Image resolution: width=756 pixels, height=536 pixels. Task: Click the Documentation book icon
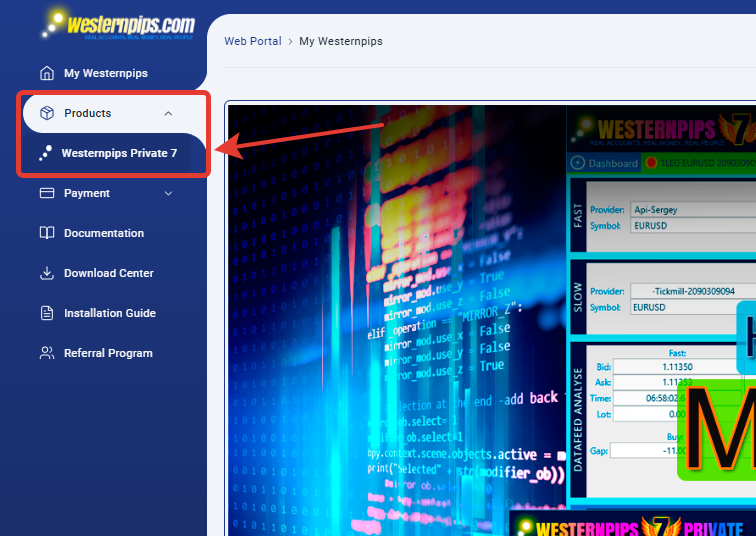(x=47, y=233)
